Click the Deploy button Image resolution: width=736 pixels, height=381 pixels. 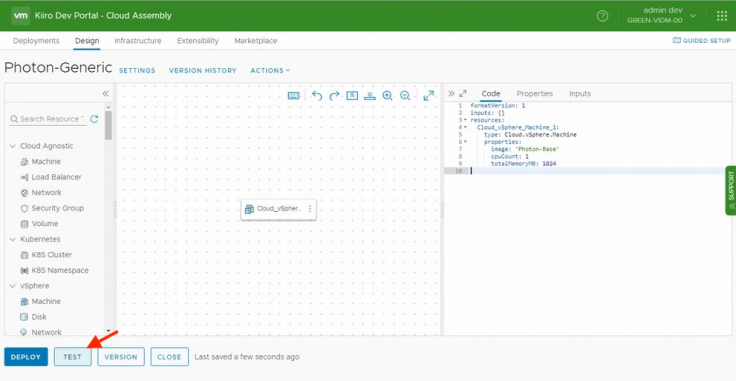click(26, 357)
